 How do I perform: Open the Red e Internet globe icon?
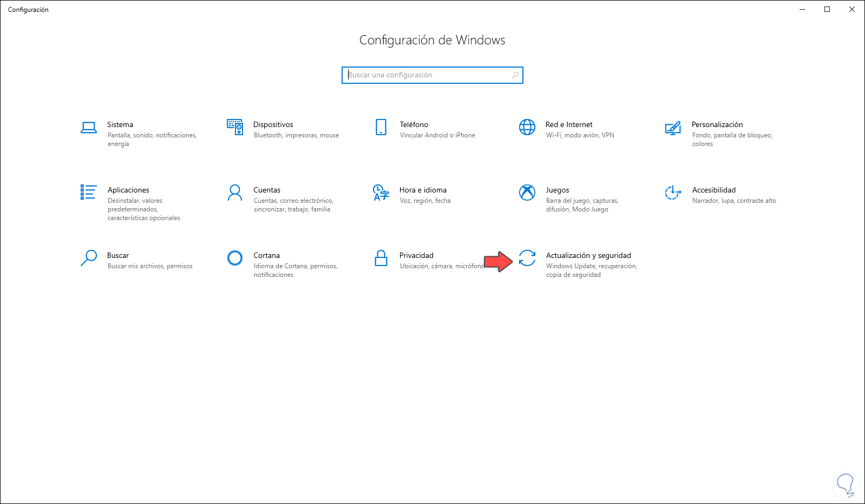pos(527,127)
